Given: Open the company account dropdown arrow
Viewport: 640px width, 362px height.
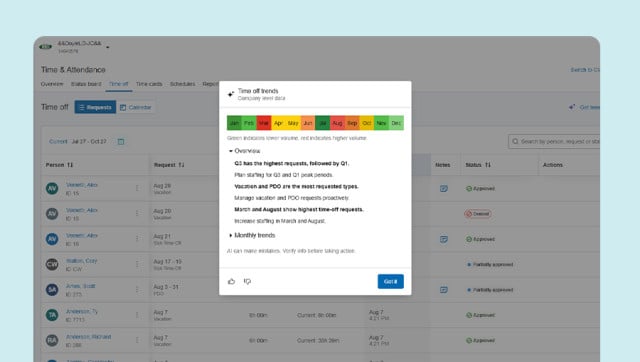Looking at the screenshot, I should [x=108, y=47].
